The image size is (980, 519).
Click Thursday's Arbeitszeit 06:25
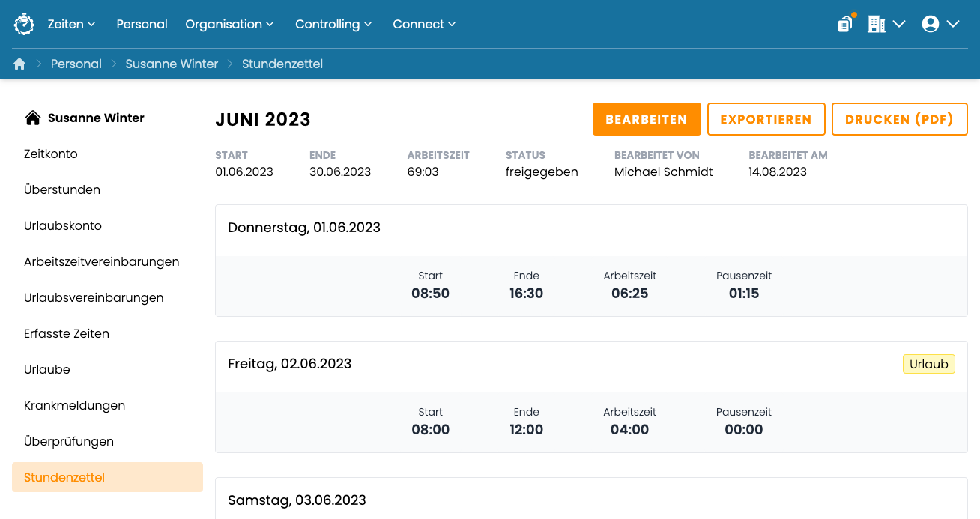630,294
